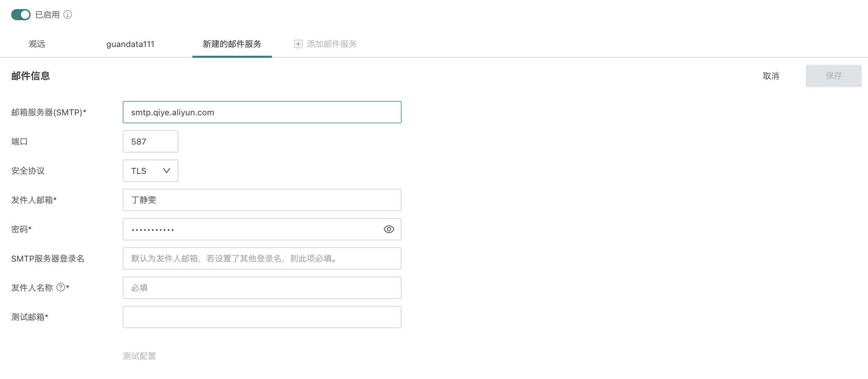Click the plus icon for 添加邮件服务
Viewport: 868px width, 379px height.
298,44
